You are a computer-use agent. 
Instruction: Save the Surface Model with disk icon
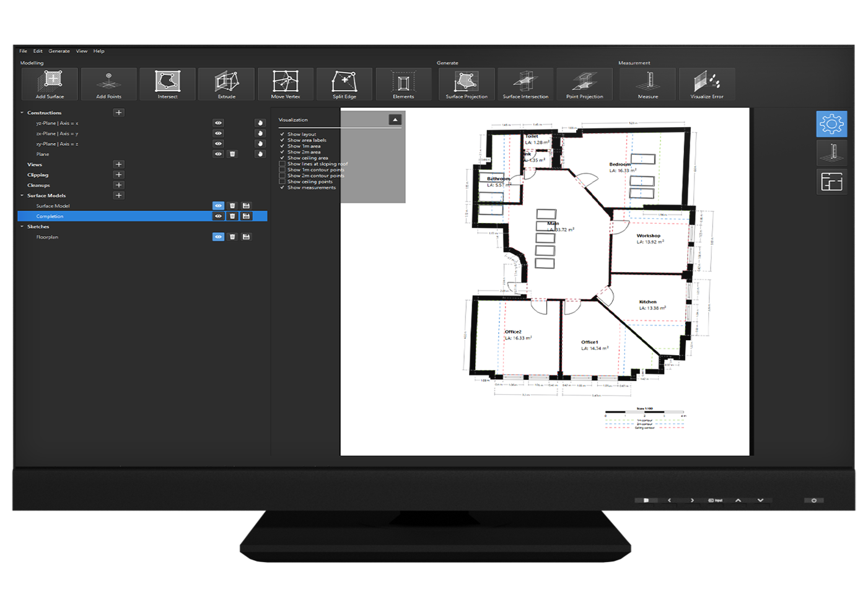click(246, 206)
